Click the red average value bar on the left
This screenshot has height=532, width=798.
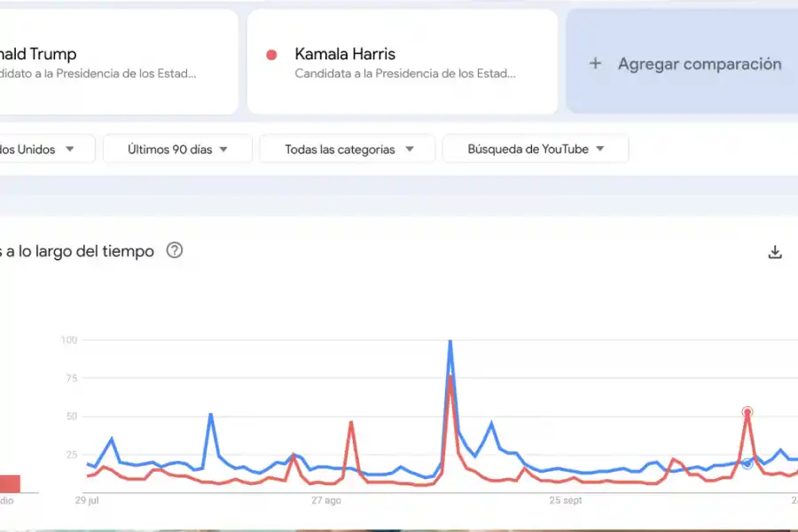[x=9, y=482]
